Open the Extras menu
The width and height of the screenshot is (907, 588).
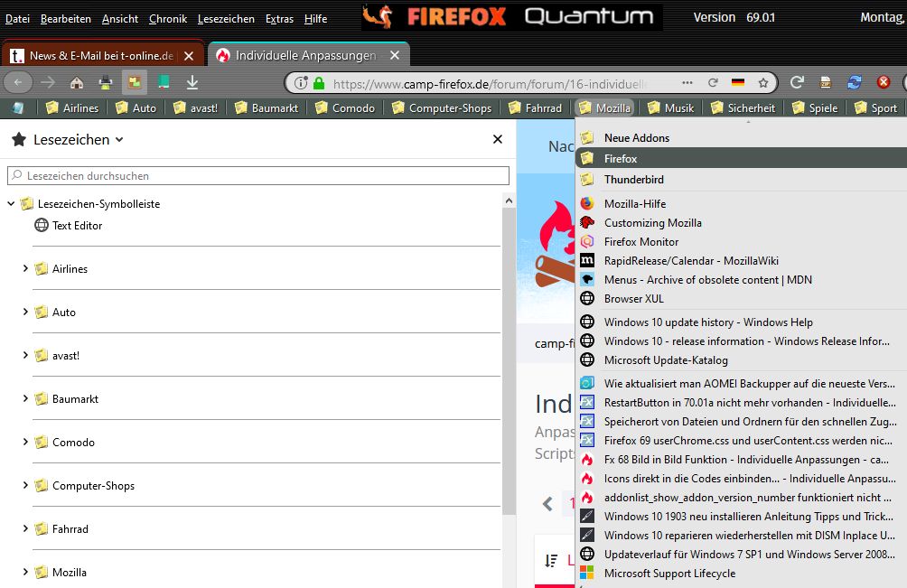pos(279,18)
